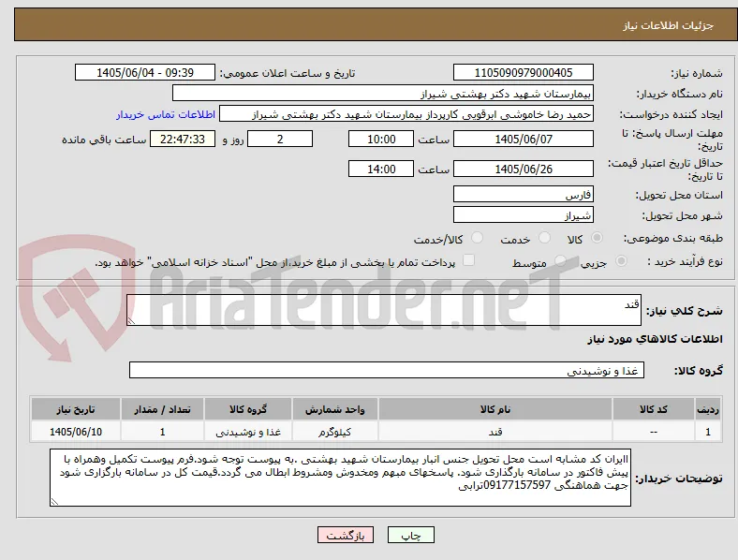Screen dimensions: 738x560
Task: Click the resize handle of the description textarea
Action: (x=131, y=321)
